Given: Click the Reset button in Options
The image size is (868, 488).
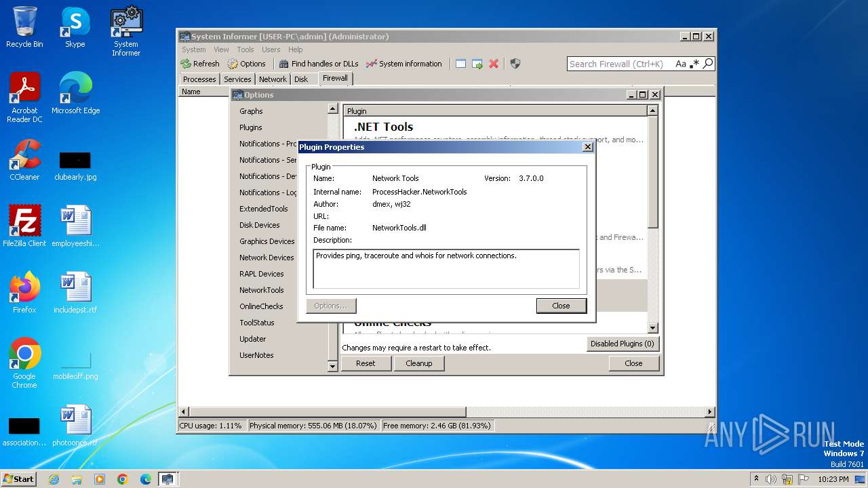Looking at the screenshot, I should click(366, 363).
